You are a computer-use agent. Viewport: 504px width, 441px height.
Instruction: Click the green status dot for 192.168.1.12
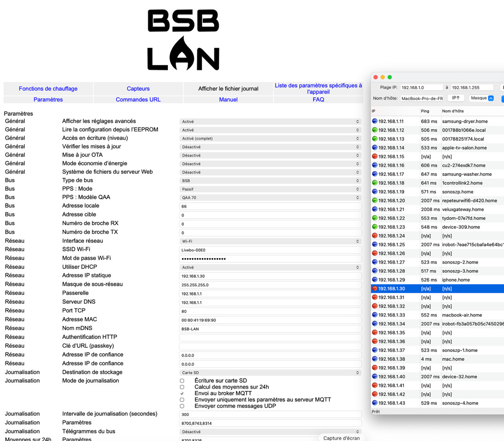click(375, 130)
